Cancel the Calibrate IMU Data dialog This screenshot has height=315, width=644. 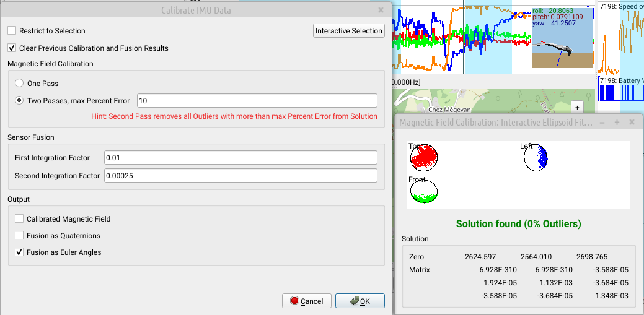tap(306, 301)
